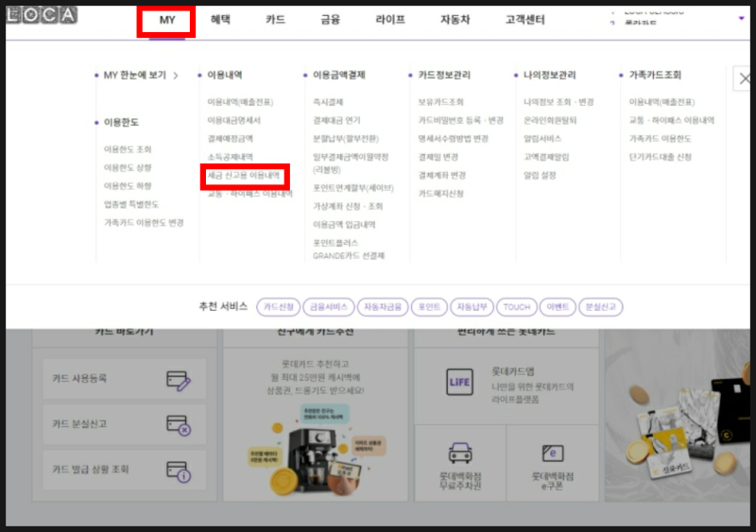Open the MY menu tab

click(167, 20)
